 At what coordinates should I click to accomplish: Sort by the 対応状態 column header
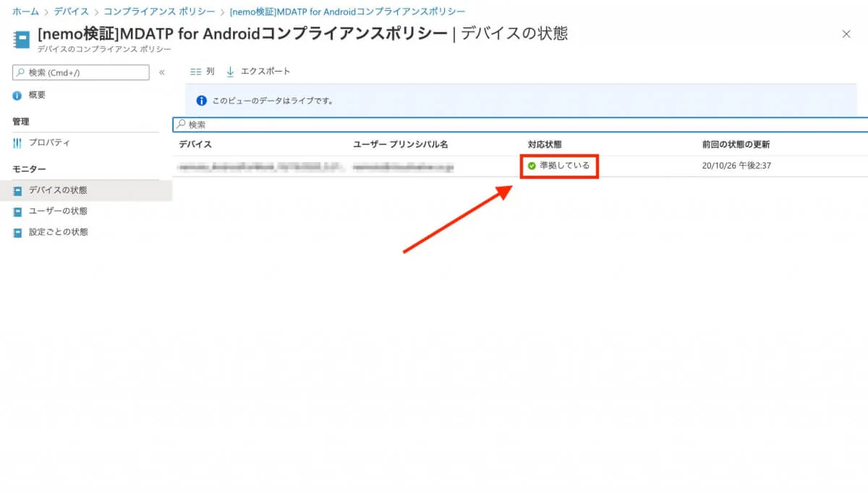coord(545,145)
